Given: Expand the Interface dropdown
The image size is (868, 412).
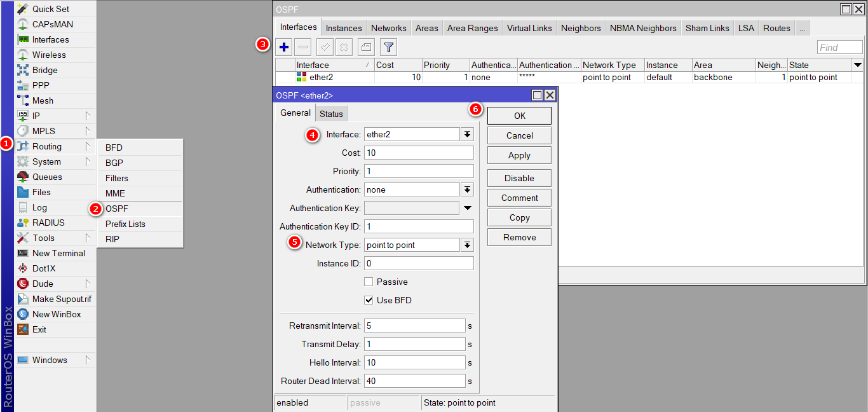Looking at the screenshot, I should (x=468, y=134).
